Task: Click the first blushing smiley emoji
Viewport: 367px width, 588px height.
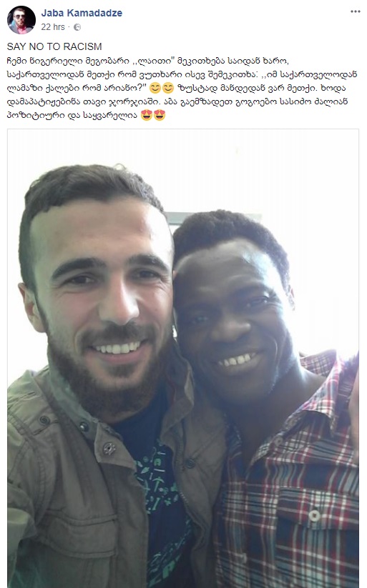Action: (x=155, y=89)
